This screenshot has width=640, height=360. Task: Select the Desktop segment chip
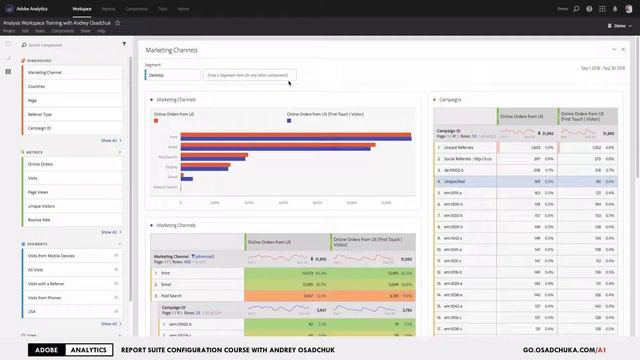point(173,75)
